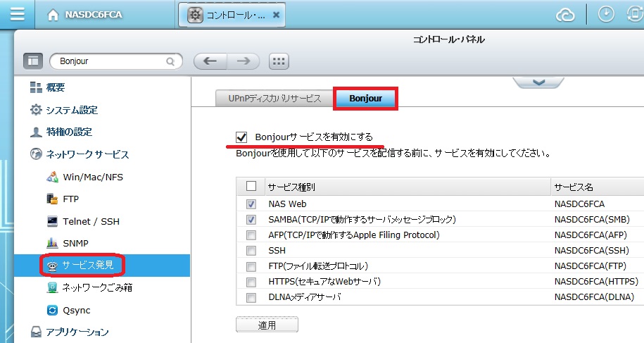Open the external devices icon at the top-right edge
The height and width of the screenshot is (343, 644).
635,14
